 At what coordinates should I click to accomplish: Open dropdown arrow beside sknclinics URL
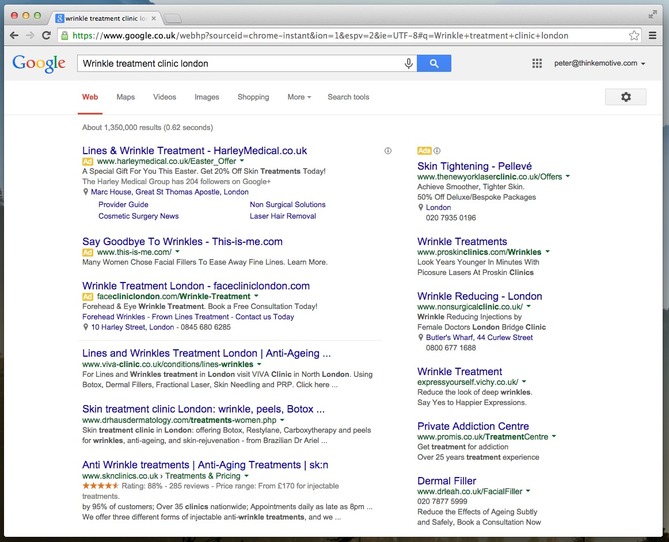[x=246, y=476]
